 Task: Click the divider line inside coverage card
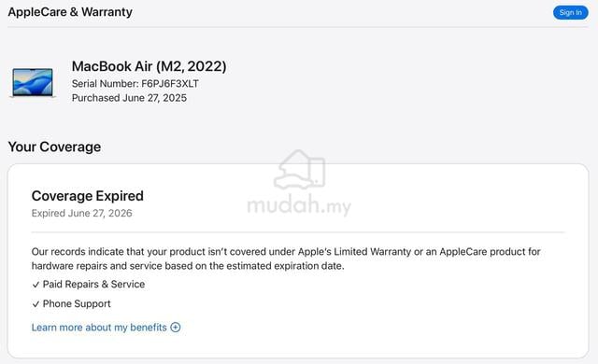[x=298, y=231]
